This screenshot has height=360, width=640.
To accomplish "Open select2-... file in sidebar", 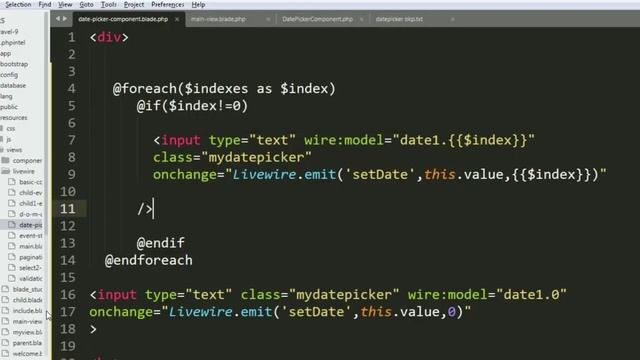I will tap(31, 268).
